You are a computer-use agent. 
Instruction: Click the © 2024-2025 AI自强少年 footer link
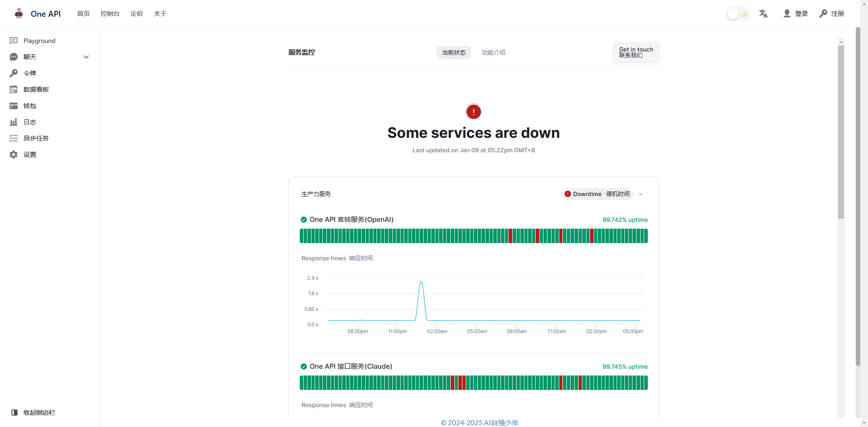pyautogui.click(x=480, y=422)
